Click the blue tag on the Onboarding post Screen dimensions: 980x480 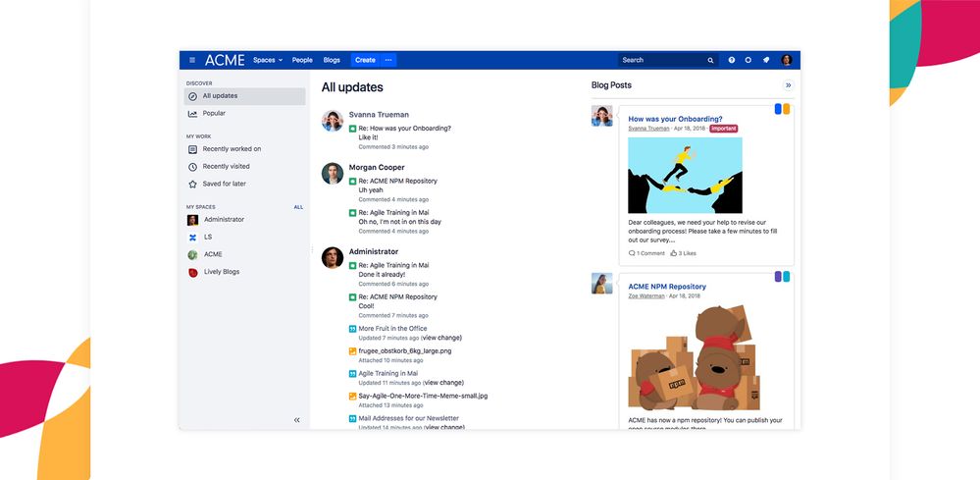pos(778,109)
